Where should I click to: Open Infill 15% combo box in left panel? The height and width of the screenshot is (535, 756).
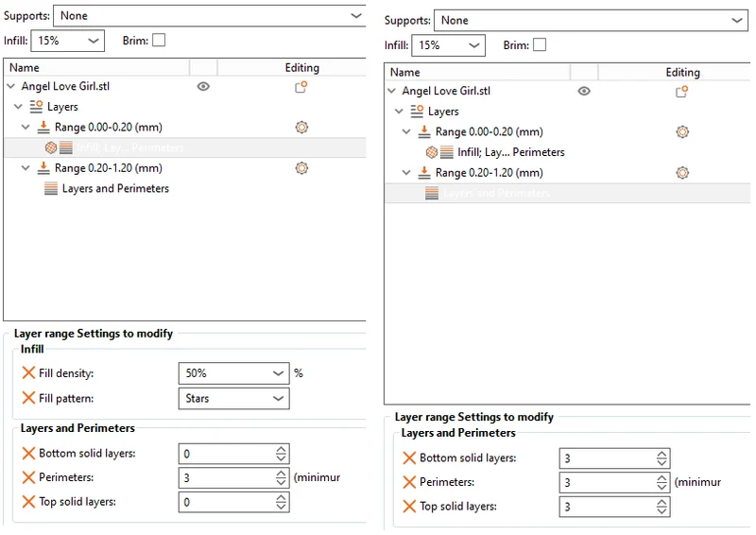pyautogui.click(x=68, y=41)
